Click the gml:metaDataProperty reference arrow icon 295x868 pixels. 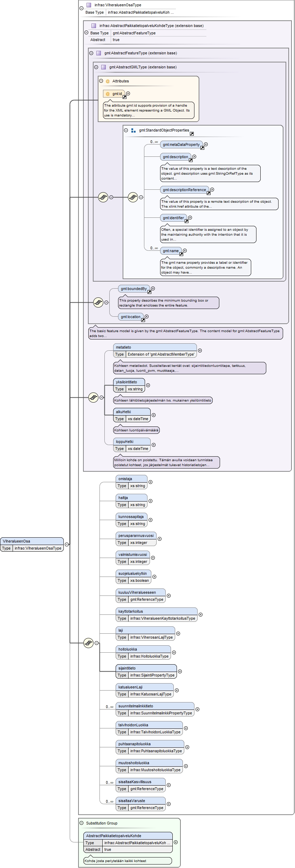pyautogui.click(x=202, y=148)
